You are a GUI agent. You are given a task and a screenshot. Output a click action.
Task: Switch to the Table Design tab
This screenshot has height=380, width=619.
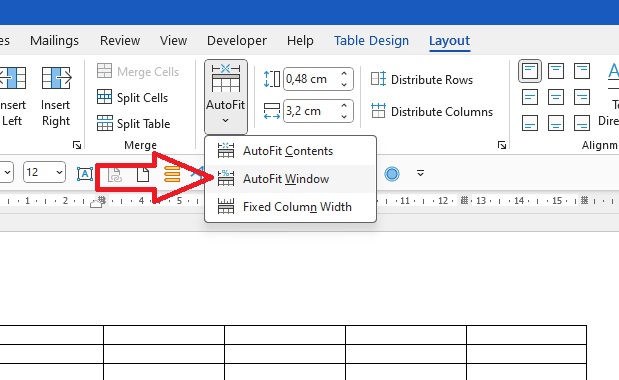[x=371, y=41]
